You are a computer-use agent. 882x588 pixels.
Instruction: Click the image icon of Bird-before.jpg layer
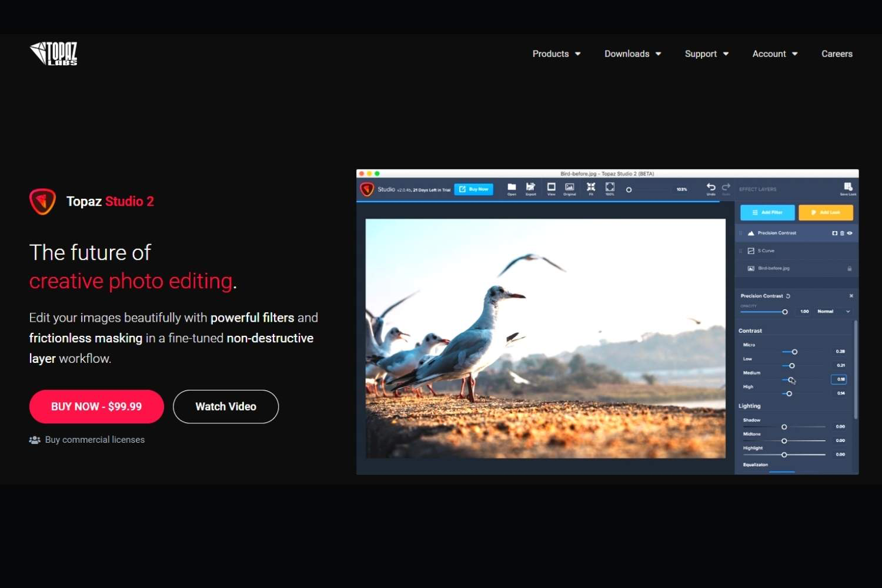coord(751,269)
